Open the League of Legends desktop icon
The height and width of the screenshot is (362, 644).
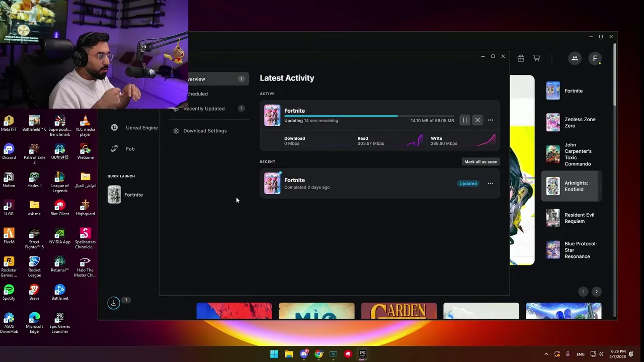(x=60, y=182)
